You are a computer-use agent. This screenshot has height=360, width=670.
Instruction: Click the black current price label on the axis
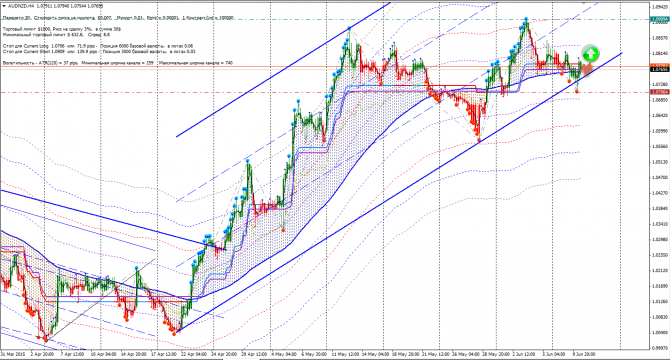click(660, 69)
